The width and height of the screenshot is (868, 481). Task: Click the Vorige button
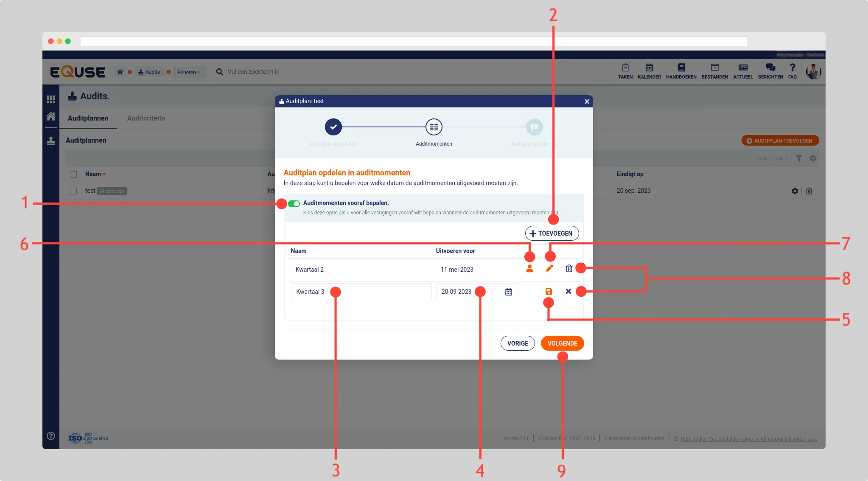point(518,343)
